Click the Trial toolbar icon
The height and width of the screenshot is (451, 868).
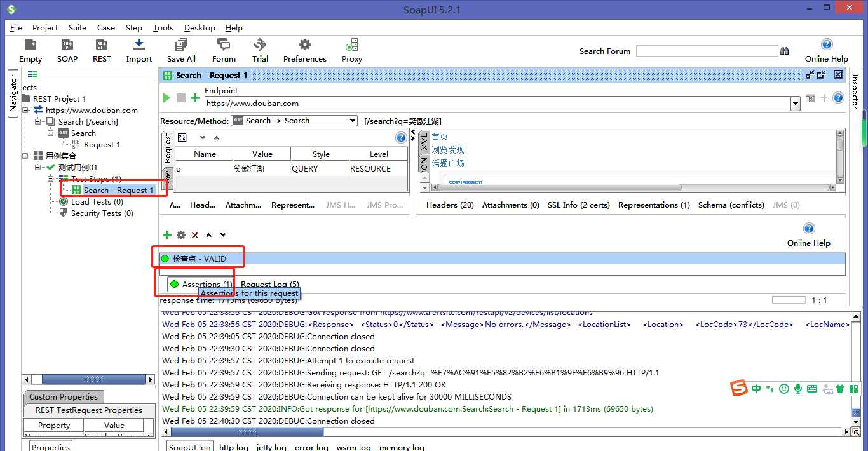point(260,45)
